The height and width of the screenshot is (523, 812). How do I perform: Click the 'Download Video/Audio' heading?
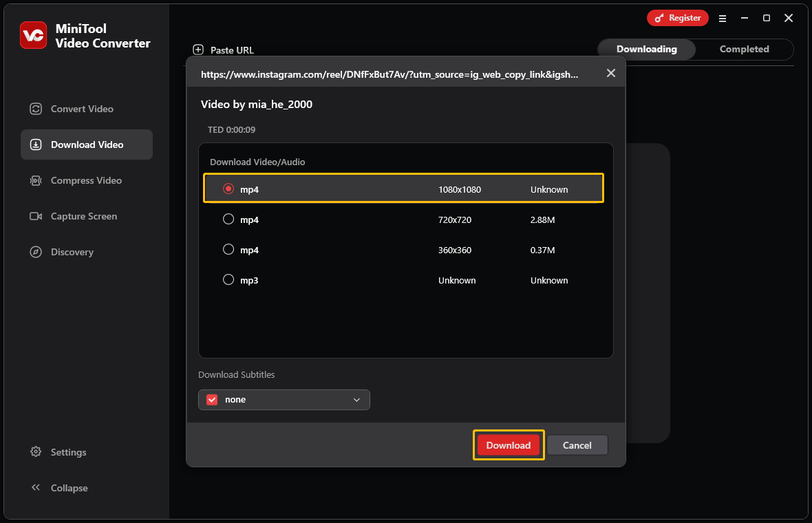point(257,162)
